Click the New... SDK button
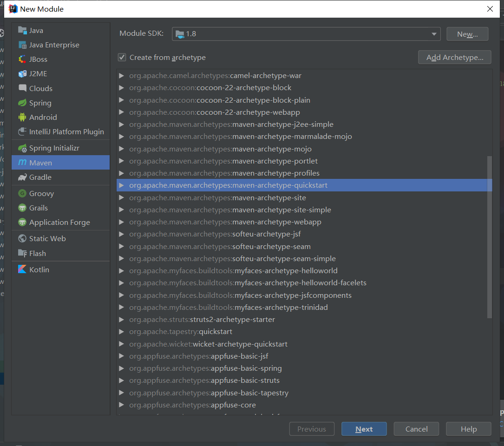The height and width of the screenshot is (446, 504). 467,34
